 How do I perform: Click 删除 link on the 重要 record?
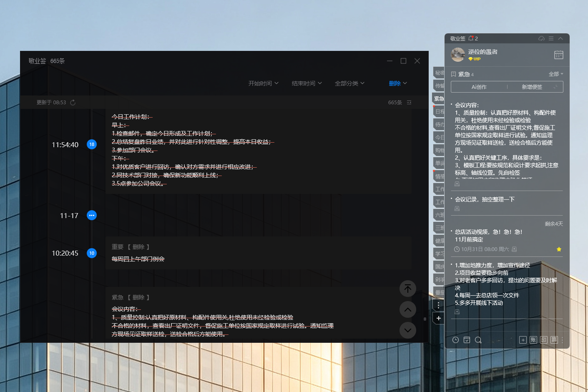(138, 247)
